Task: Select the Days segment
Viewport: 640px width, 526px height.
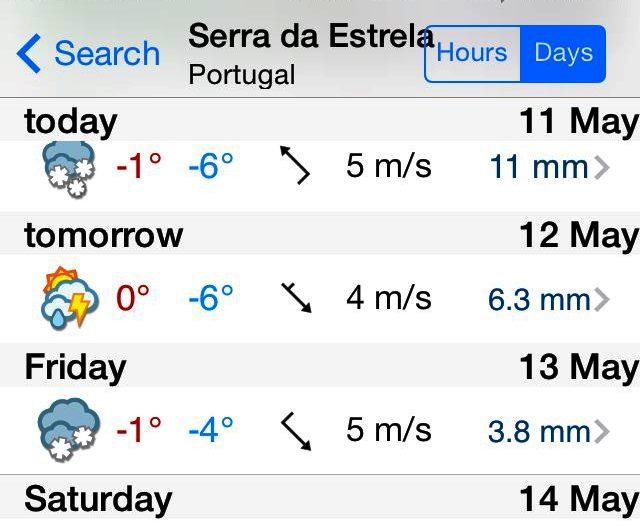Action: [x=563, y=53]
